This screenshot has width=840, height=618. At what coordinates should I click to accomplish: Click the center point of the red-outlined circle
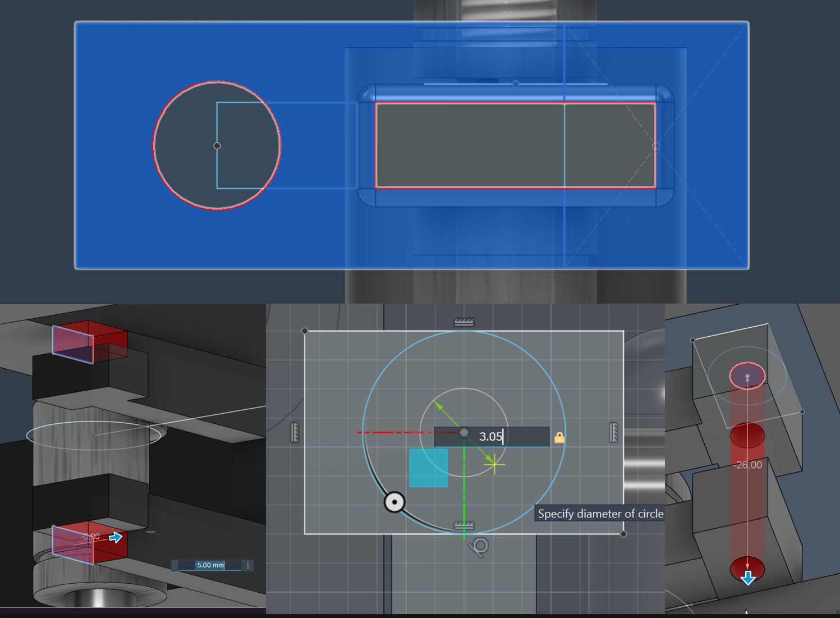coord(217,146)
